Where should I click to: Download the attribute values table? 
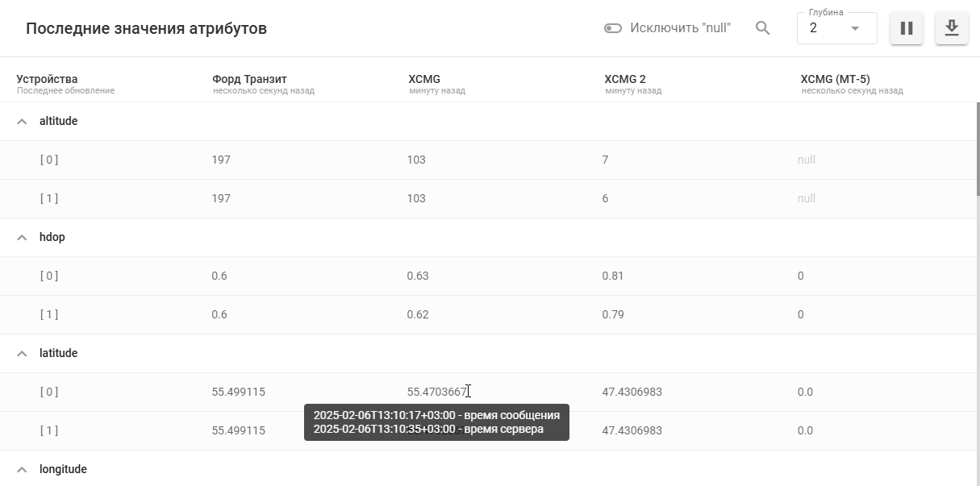click(x=952, y=28)
